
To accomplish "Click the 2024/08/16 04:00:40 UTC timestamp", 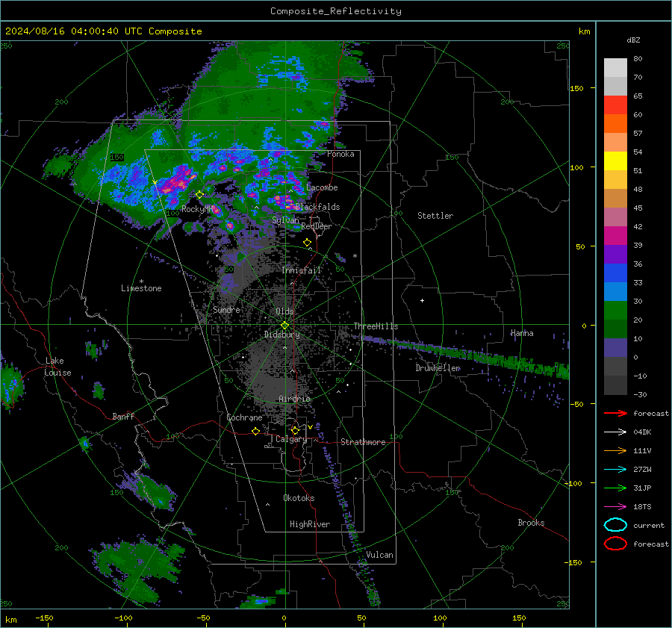I will 103,31.
